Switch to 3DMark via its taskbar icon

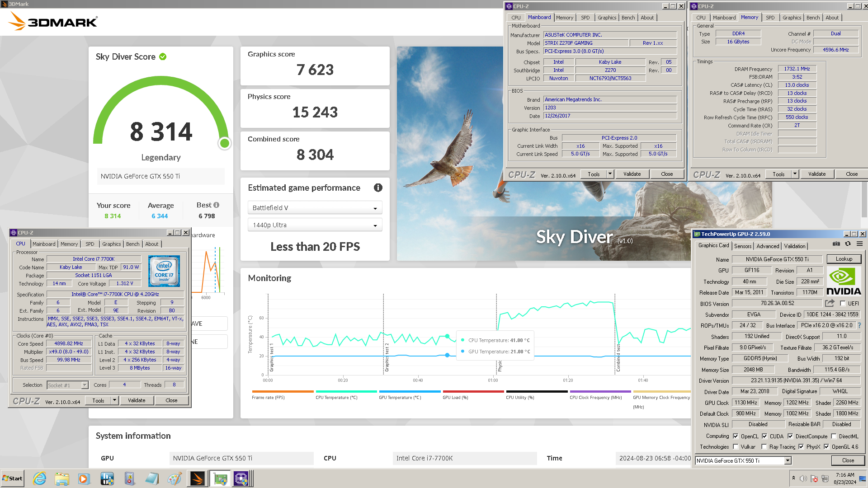[x=198, y=479]
